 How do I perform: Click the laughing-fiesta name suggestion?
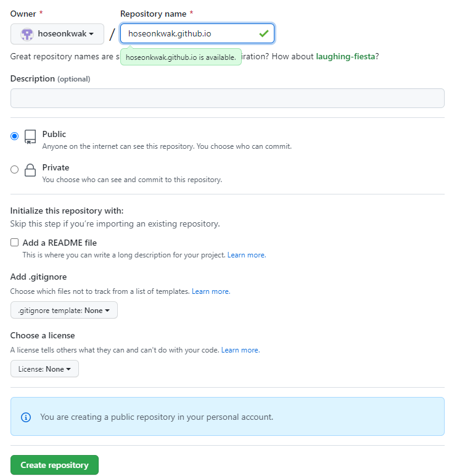345,57
